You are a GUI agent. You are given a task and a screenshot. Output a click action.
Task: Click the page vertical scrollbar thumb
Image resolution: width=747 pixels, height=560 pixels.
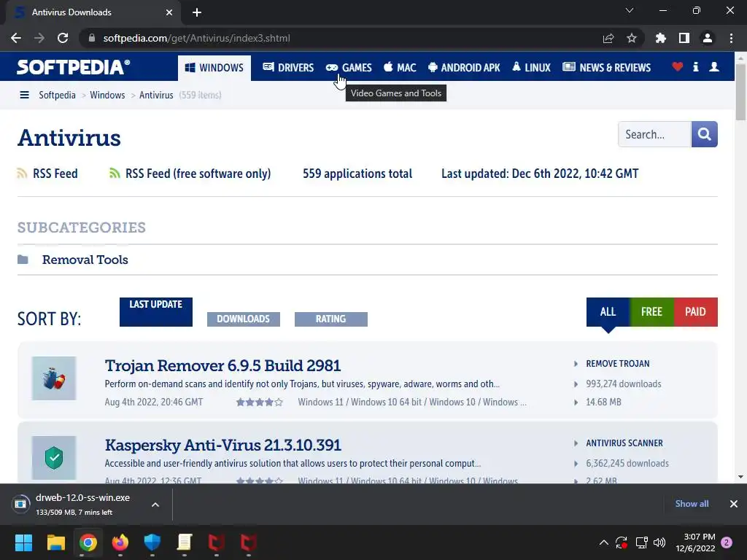click(740, 92)
